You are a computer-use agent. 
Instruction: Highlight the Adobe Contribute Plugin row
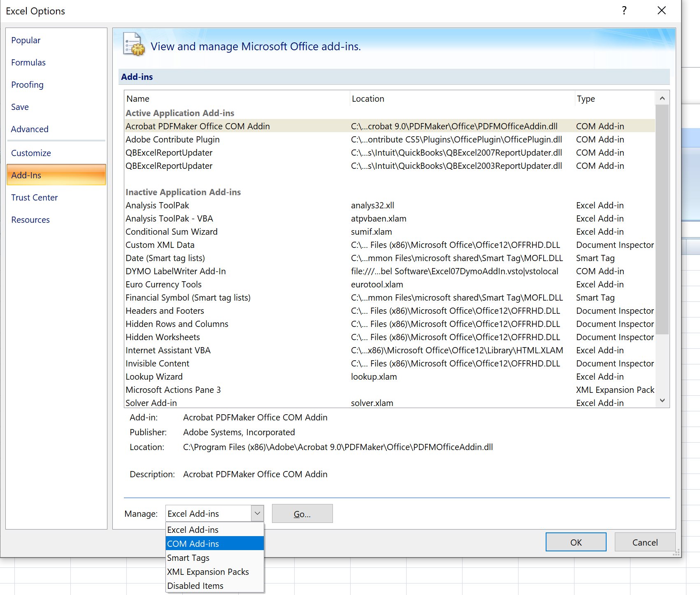pyautogui.click(x=173, y=140)
